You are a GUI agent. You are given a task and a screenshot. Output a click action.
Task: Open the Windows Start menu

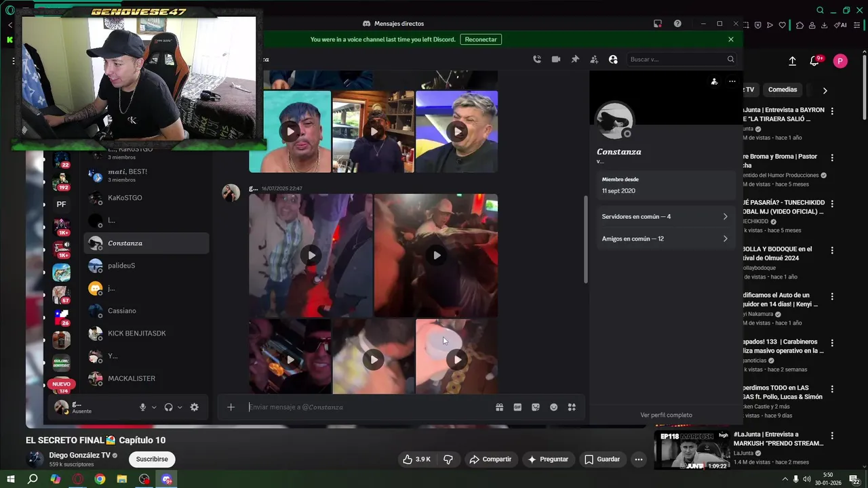click(11, 479)
